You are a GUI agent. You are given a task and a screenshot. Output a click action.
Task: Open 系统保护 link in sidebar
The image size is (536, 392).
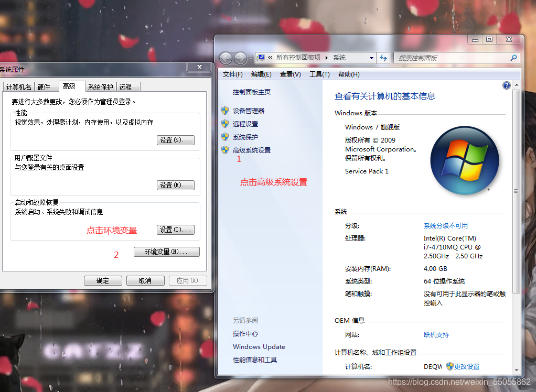click(x=245, y=137)
